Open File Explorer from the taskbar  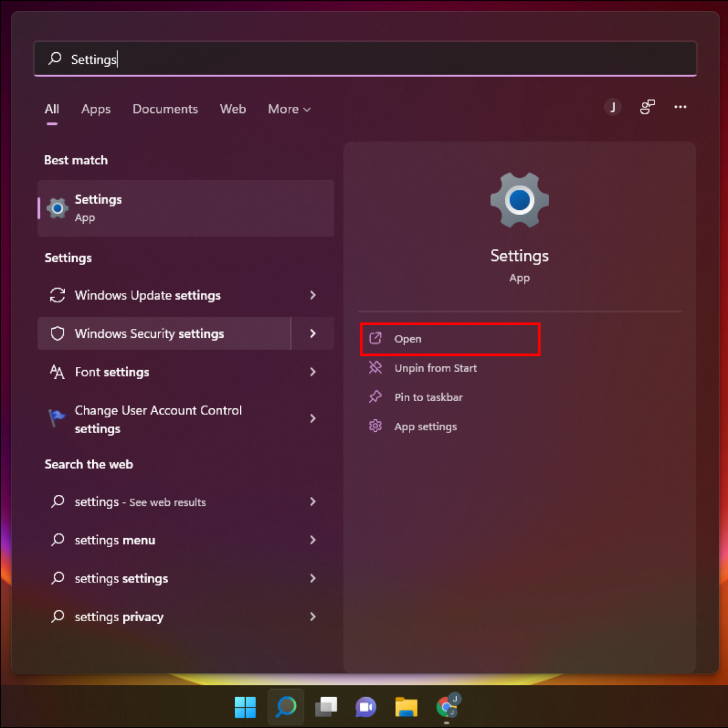tap(406, 707)
